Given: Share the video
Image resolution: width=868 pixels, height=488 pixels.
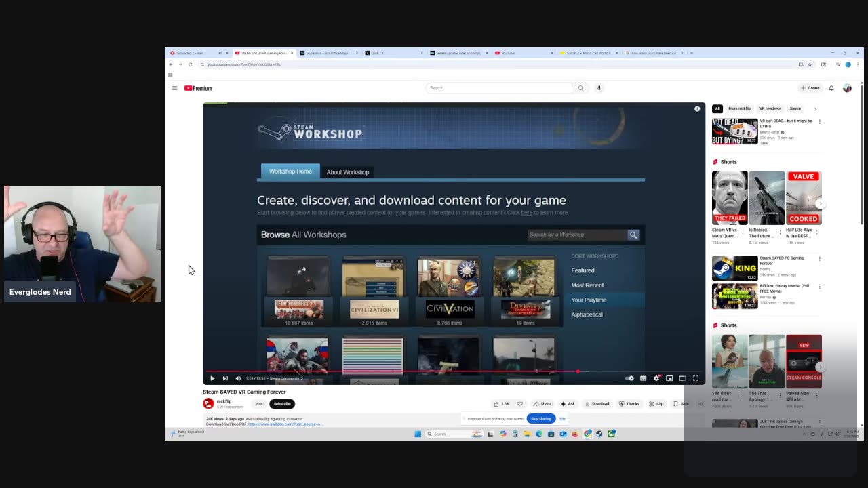Looking at the screenshot, I should (x=542, y=404).
